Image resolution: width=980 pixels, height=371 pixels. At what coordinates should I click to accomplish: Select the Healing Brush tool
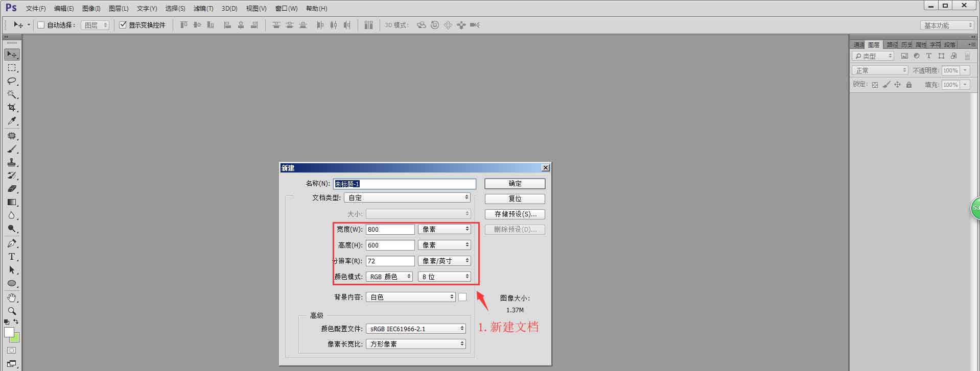click(x=12, y=136)
